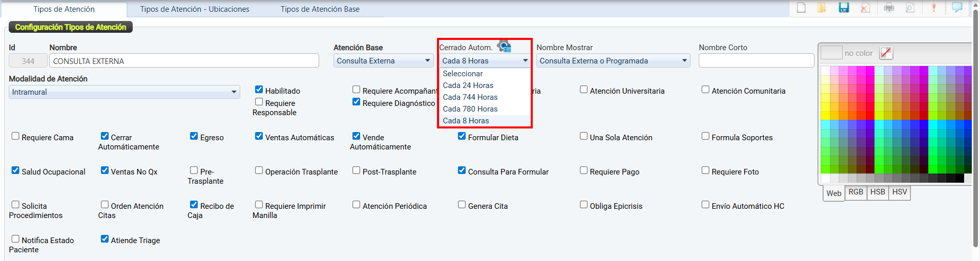Expand the Modalidad de Atención dropdown

pyautogui.click(x=234, y=92)
